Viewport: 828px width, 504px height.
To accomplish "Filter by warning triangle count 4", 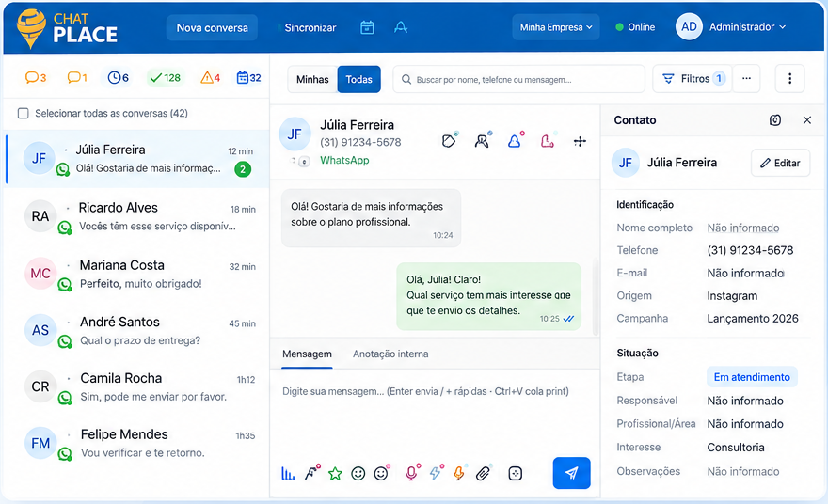I will coord(210,78).
